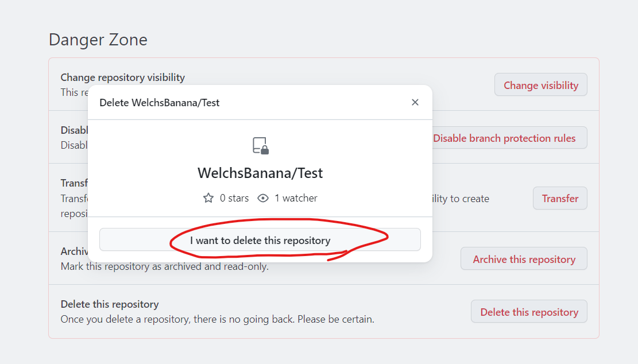Click the 0 stars label
Screen dimensions: 638x364
tap(234, 198)
